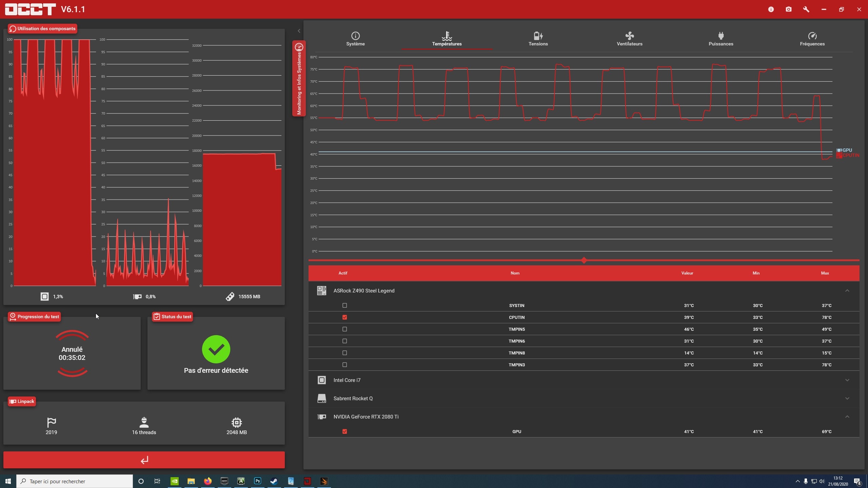
Task: Enable the TMPIN6 sensor checkbox
Action: tap(344, 341)
